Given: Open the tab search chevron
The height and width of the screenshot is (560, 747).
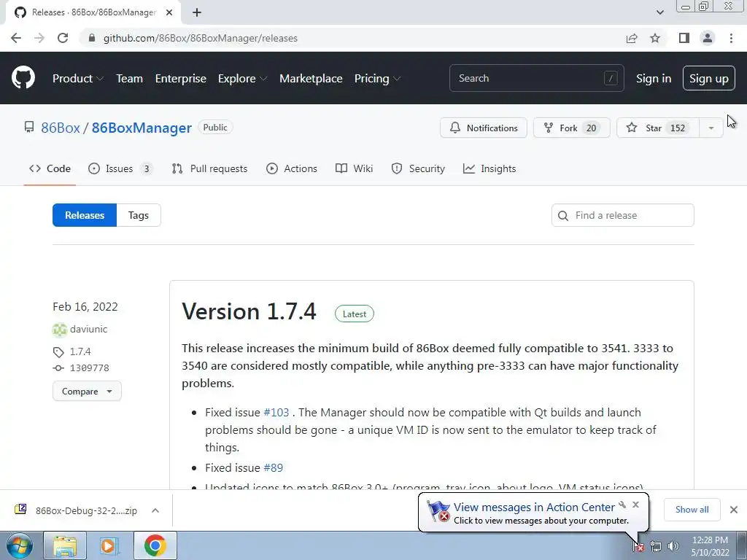Looking at the screenshot, I should 659,12.
